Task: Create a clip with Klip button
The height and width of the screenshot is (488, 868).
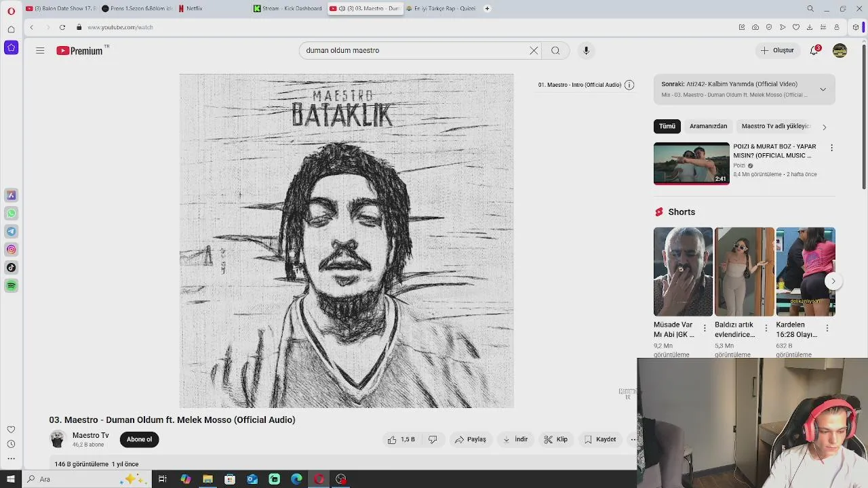Action: pyautogui.click(x=555, y=439)
